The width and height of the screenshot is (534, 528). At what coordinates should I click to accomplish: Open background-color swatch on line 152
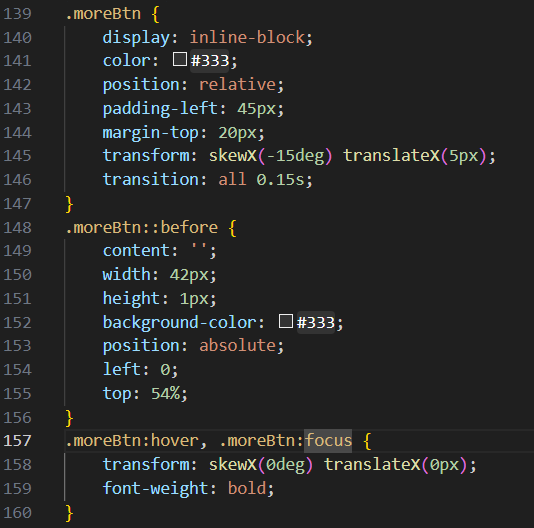pos(285,321)
